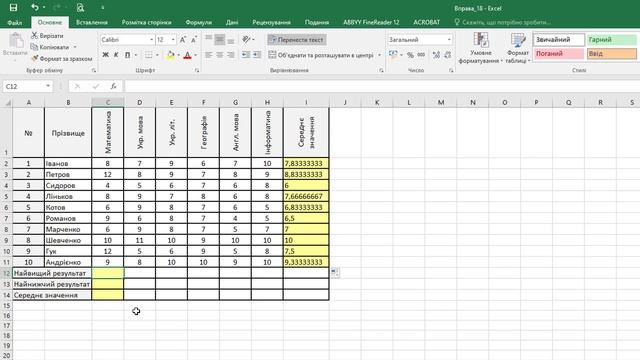
Task: Activate Формат за зразком format painter
Action: pos(62,59)
